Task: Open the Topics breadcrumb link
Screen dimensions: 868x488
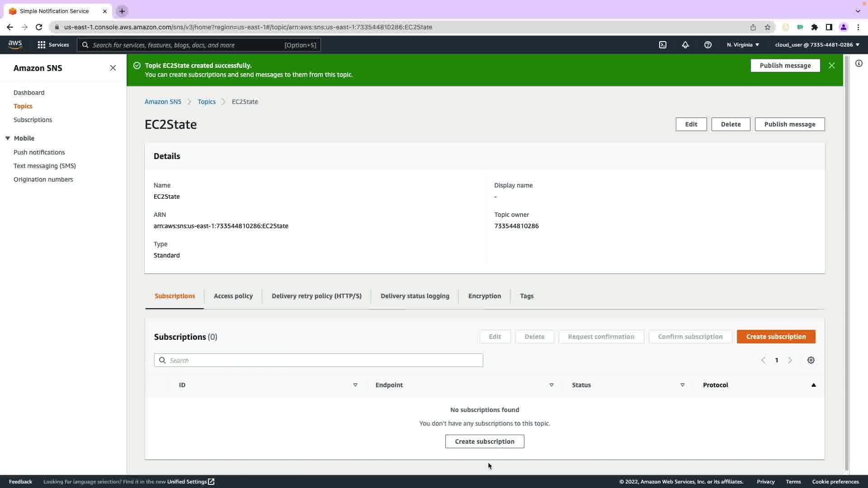Action: coord(207,102)
